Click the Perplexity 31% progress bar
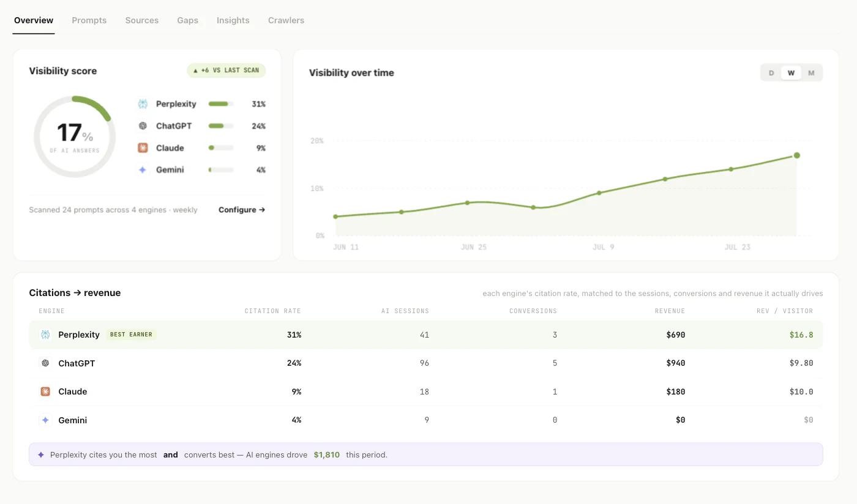Screen dimensions: 857x504 tap(221, 104)
